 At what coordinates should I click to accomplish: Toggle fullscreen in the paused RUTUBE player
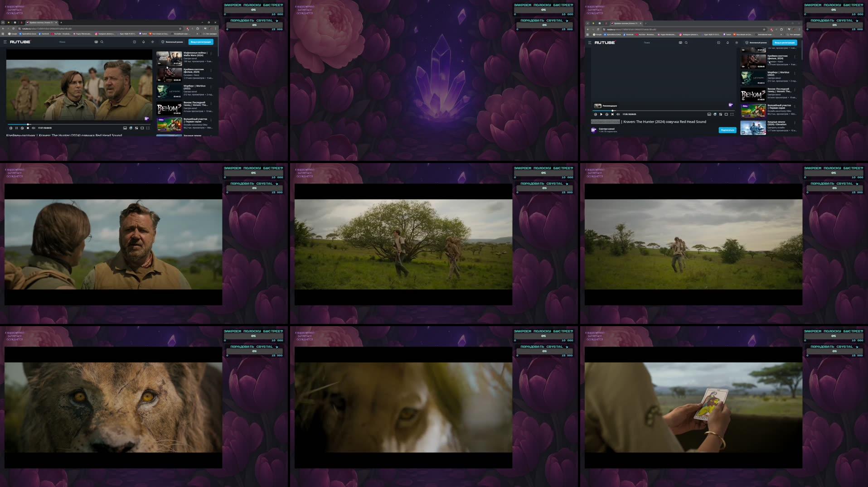[732, 114]
